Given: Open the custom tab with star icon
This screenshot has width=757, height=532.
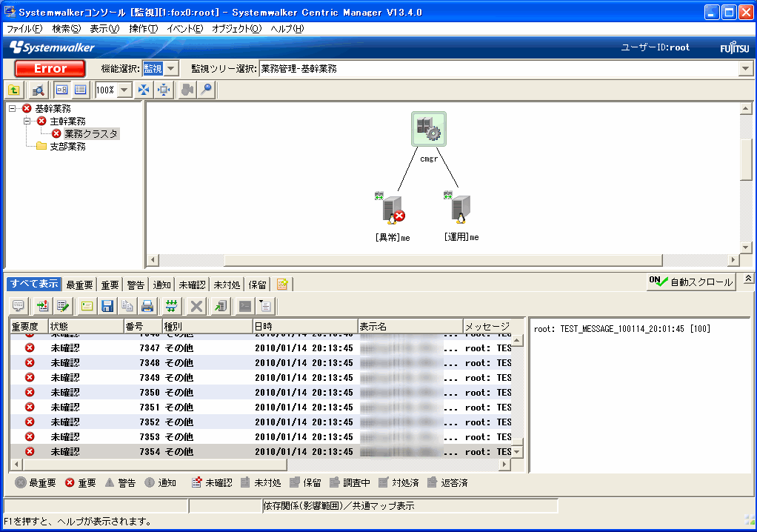Looking at the screenshot, I should 282,285.
